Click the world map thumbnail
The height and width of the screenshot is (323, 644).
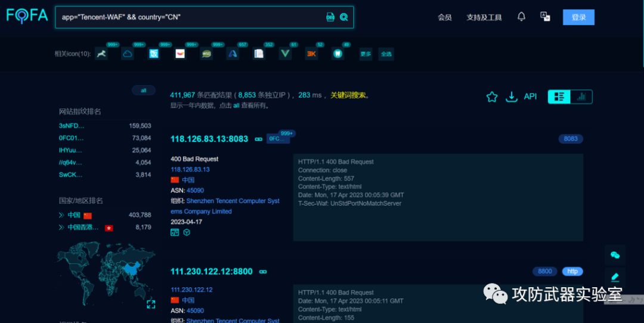(106, 275)
